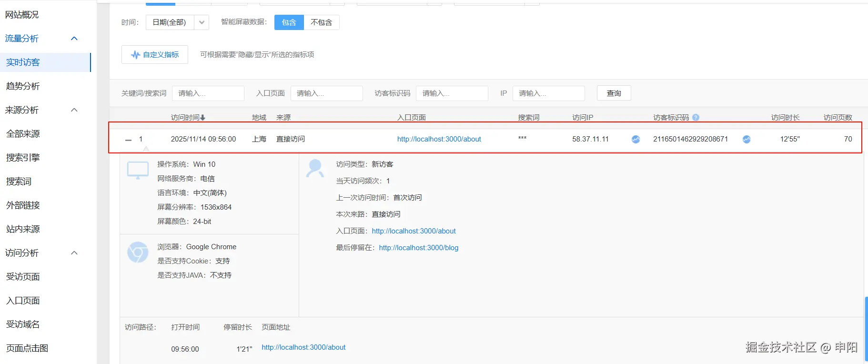Select 不包含 for 智能屏蔽数据
This screenshot has height=364, width=868.
pos(322,22)
